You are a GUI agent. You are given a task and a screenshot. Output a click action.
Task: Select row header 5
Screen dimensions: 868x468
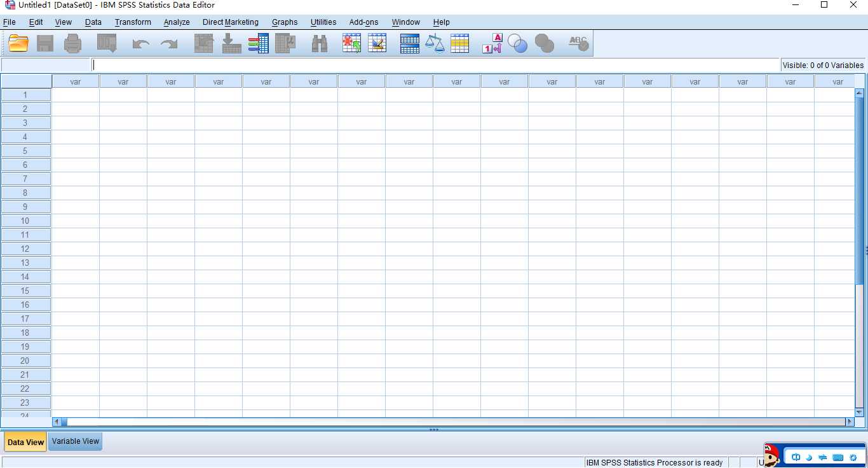click(26, 151)
